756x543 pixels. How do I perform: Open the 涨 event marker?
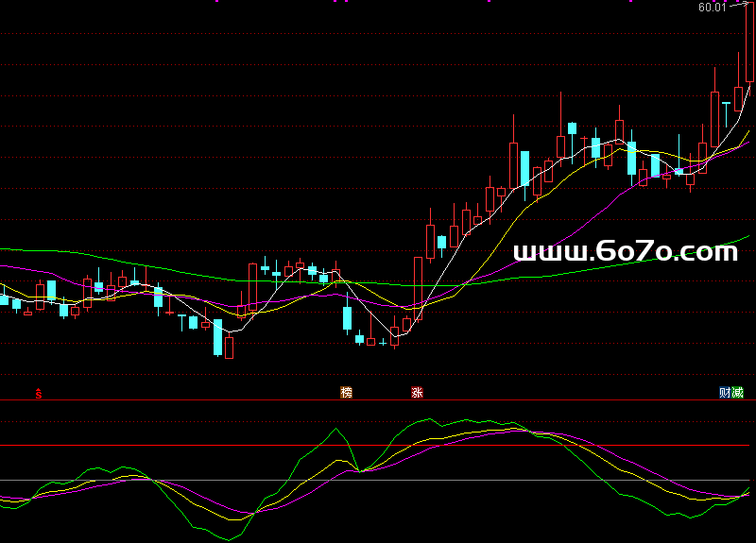click(x=417, y=393)
